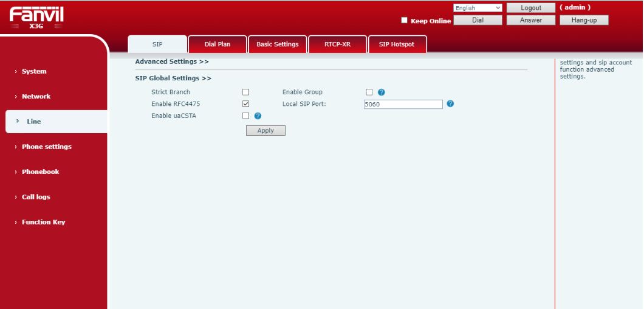
Task: Collapse the SIP Global Settings section
Action: tap(173, 78)
